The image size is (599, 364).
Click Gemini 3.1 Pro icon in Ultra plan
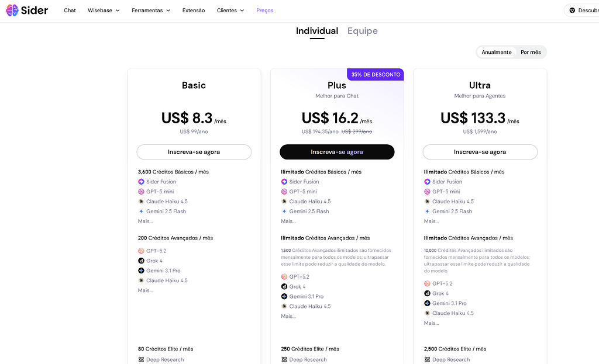[427, 303]
